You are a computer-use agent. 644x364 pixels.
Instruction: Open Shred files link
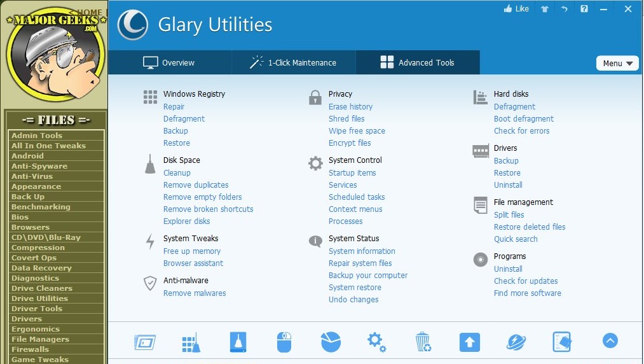pyautogui.click(x=346, y=118)
